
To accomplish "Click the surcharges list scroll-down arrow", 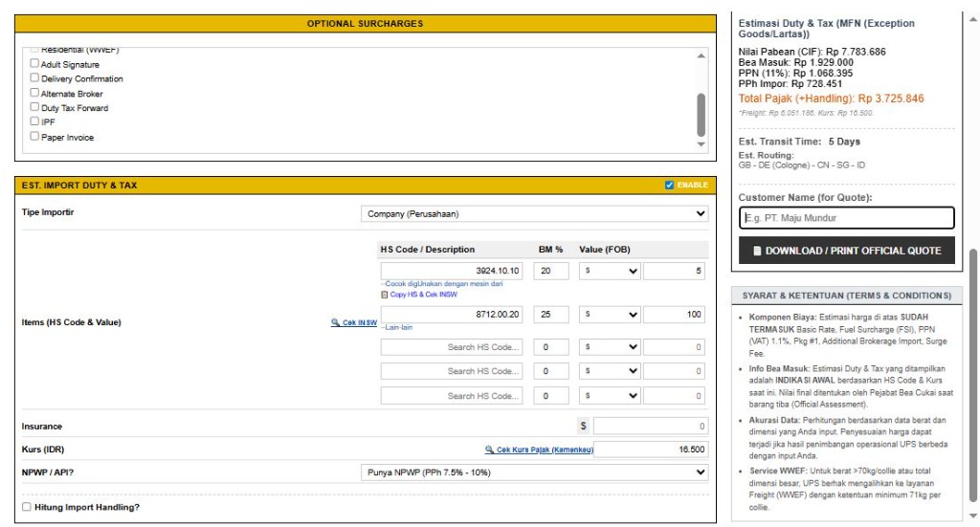I will click(x=701, y=144).
